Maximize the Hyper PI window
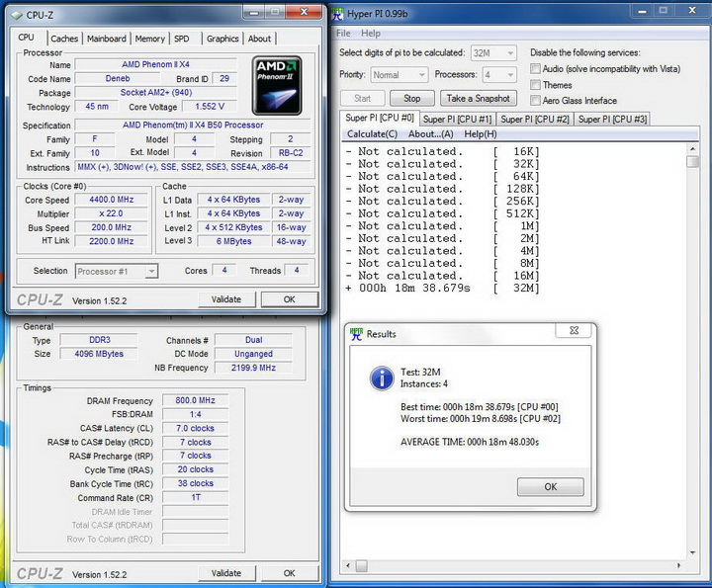712x588 pixels. point(664,11)
